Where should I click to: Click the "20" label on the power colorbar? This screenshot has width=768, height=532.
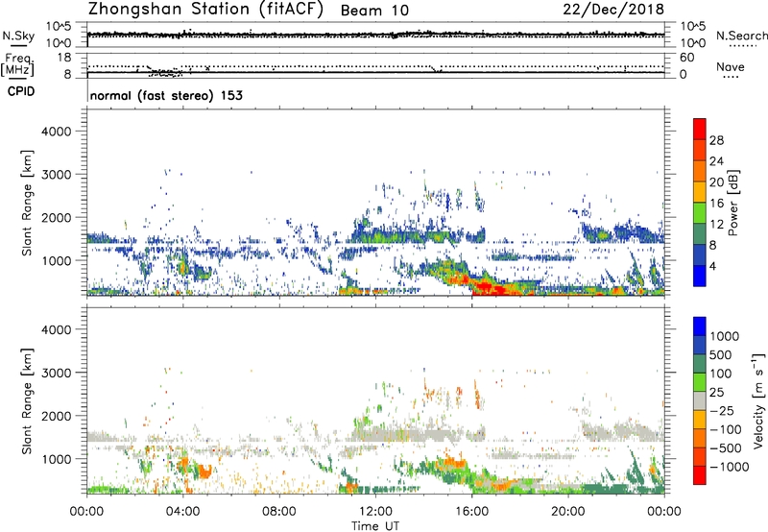click(x=716, y=182)
